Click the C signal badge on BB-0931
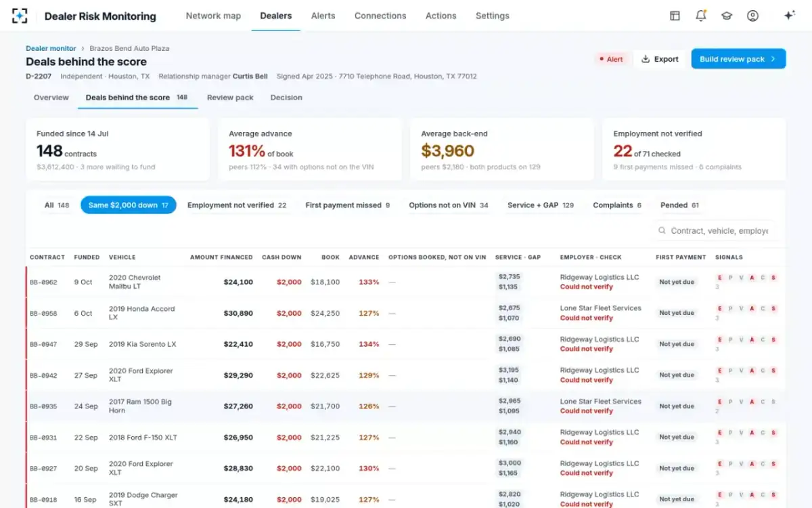 click(x=763, y=433)
